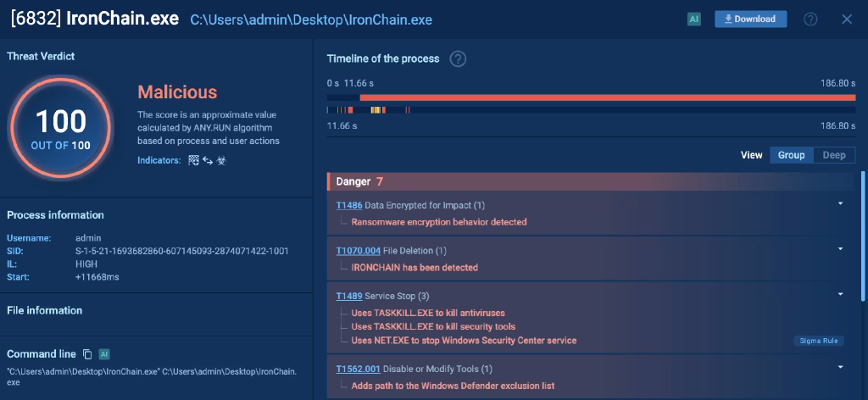Click the Sigma Rule badge
The image size is (868, 400).
click(819, 341)
